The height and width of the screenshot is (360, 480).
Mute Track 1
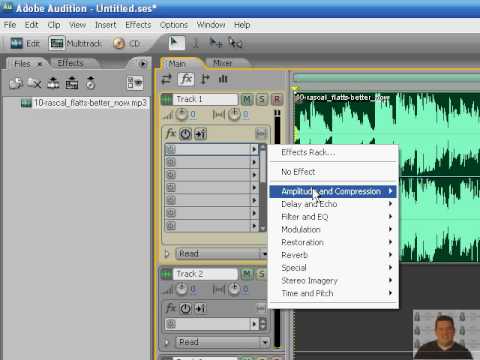tap(247, 99)
